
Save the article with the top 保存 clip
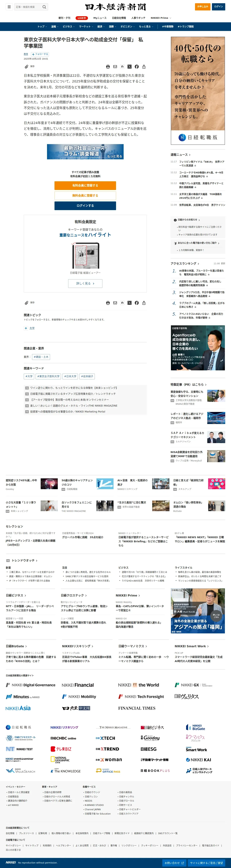pos(29,66)
